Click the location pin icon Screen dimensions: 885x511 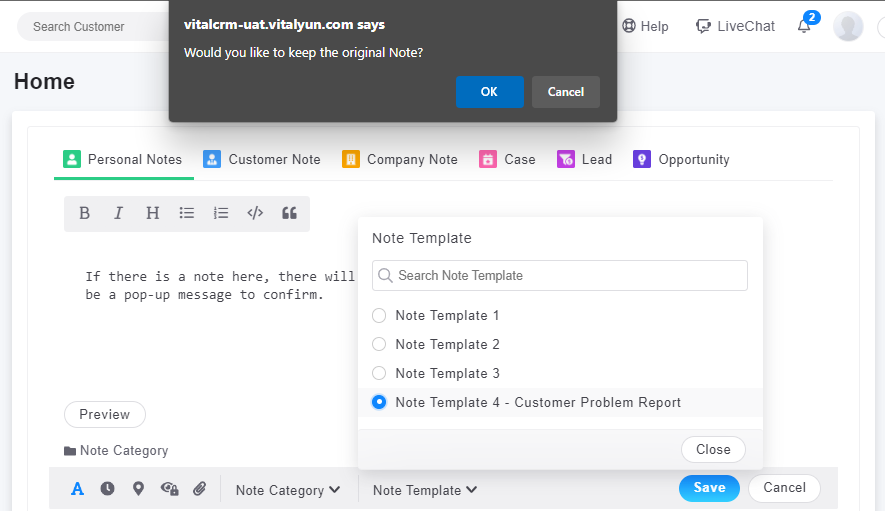(138, 489)
